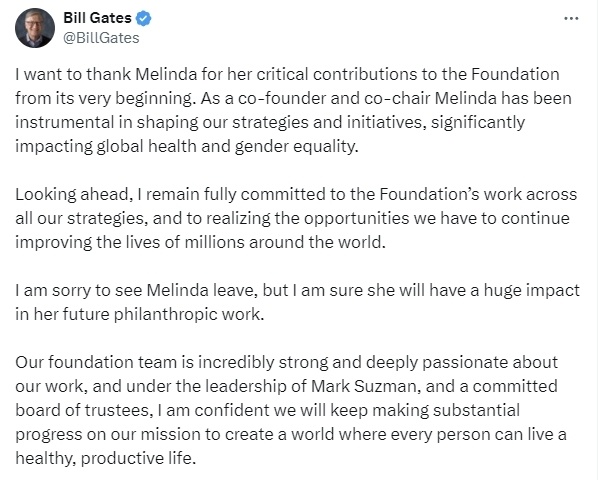The width and height of the screenshot is (598, 480).
Task: Open the three-dot more options menu
Action: (x=571, y=18)
